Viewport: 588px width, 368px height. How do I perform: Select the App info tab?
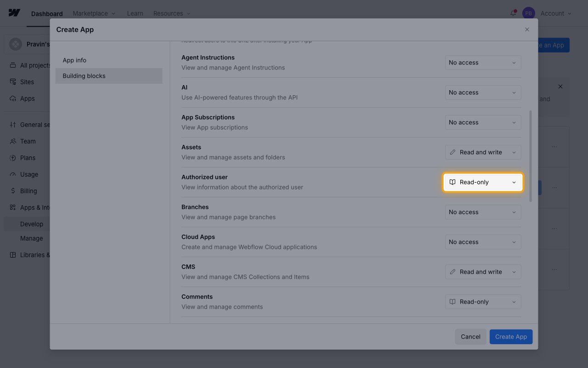pyautogui.click(x=109, y=60)
